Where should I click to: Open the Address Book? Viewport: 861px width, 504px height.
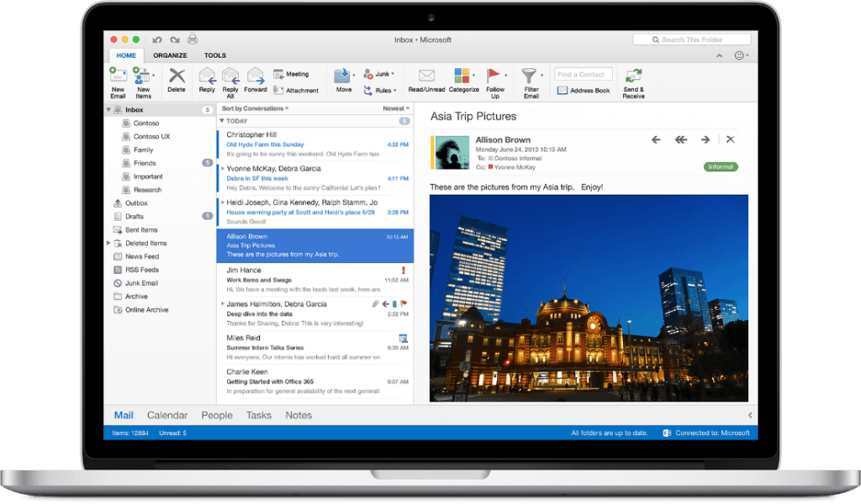(584, 90)
